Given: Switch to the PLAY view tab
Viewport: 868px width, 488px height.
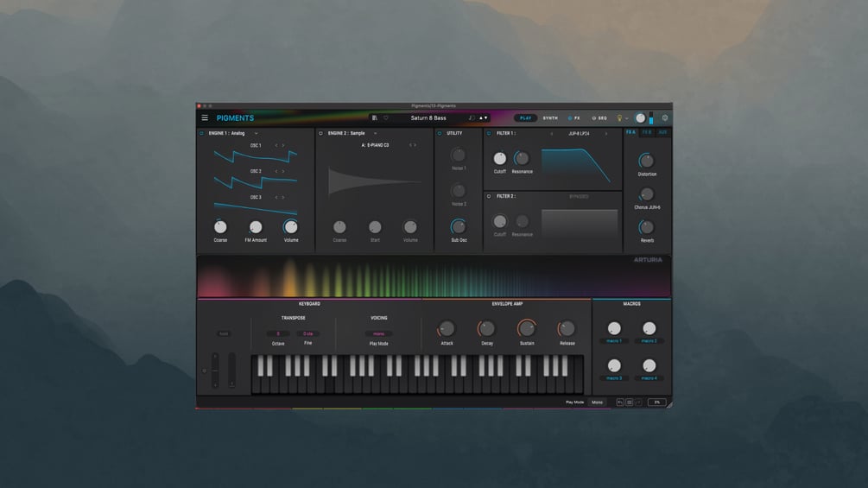Looking at the screenshot, I should [x=525, y=117].
